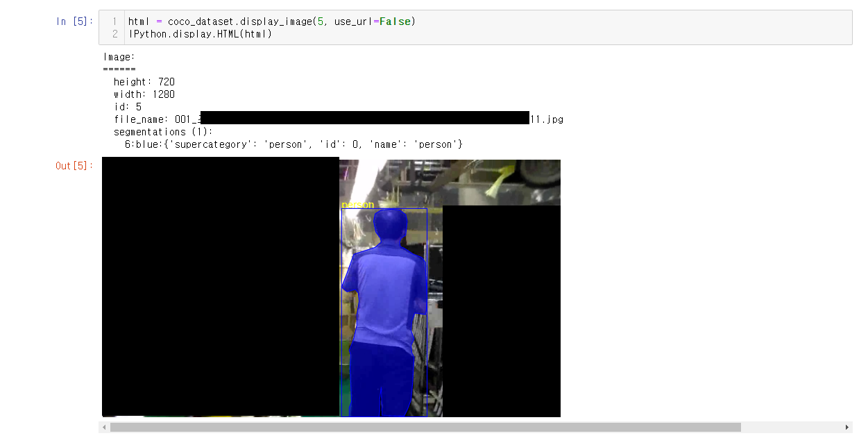Click line number 1 in code cell
Image resolution: width=868 pixels, height=438 pixels.
coord(114,22)
